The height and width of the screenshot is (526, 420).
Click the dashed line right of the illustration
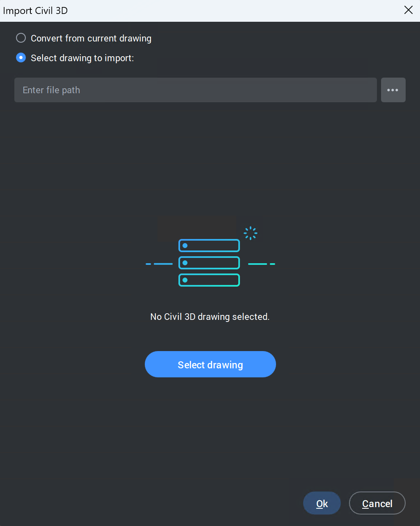(x=262, y=264)
